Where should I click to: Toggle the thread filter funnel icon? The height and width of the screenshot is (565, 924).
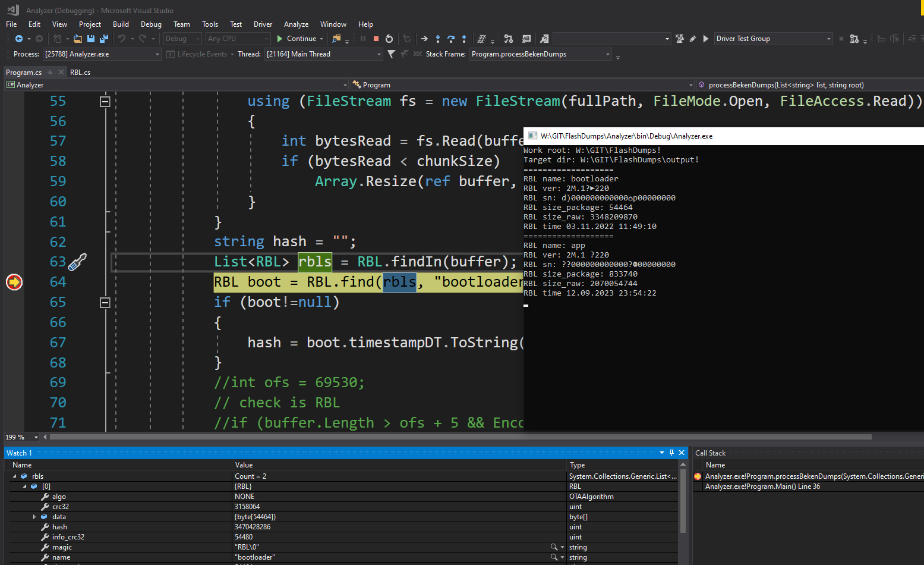coord(391,54)
